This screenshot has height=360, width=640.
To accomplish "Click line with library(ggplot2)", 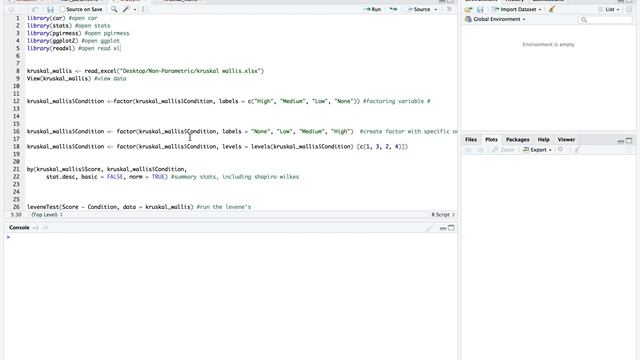I will (73, 41).
